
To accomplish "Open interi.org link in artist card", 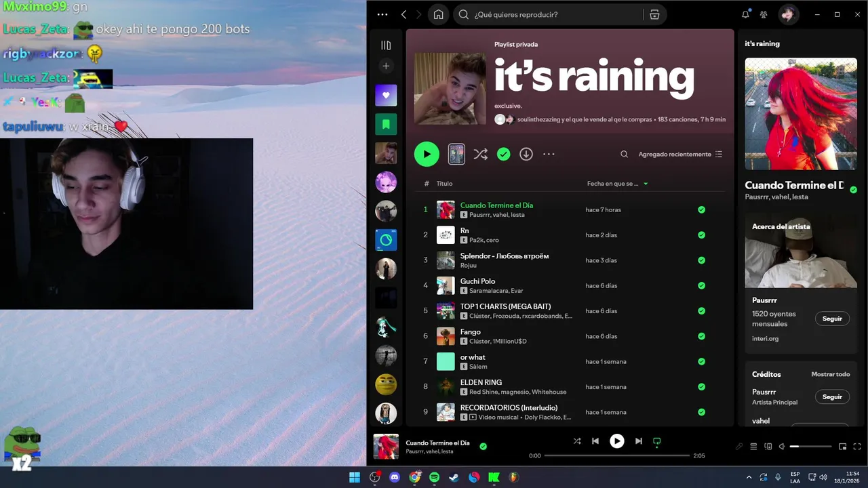I will click(x=765, y=338).
